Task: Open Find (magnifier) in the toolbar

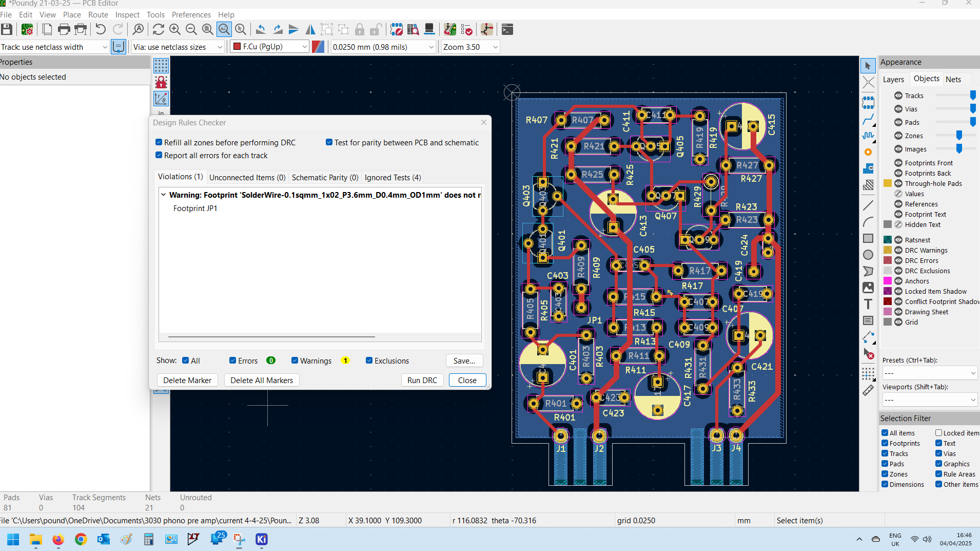Action: click(x=138, y=29)
